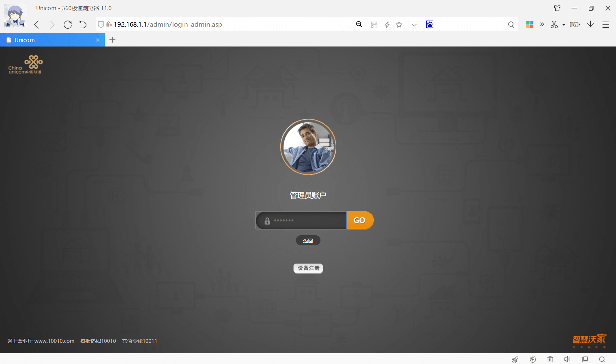Click the 充值专线10011 footer text

140,341
